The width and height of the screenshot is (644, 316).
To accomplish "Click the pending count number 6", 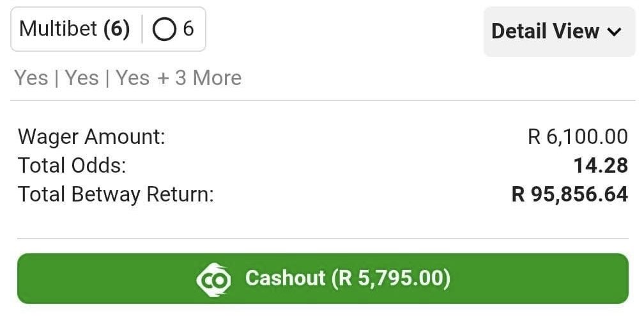I will coord(188,29).
